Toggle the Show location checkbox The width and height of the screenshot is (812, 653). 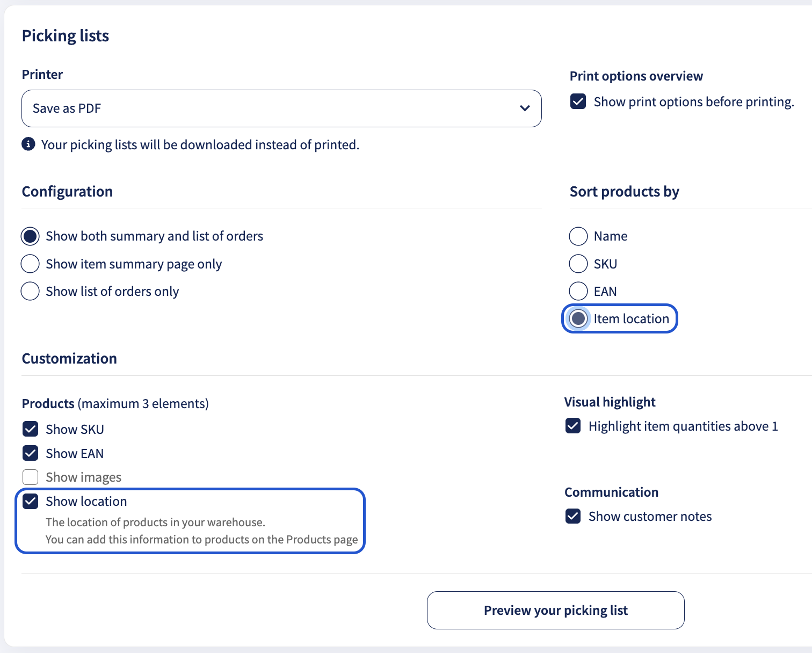[31, 501]
